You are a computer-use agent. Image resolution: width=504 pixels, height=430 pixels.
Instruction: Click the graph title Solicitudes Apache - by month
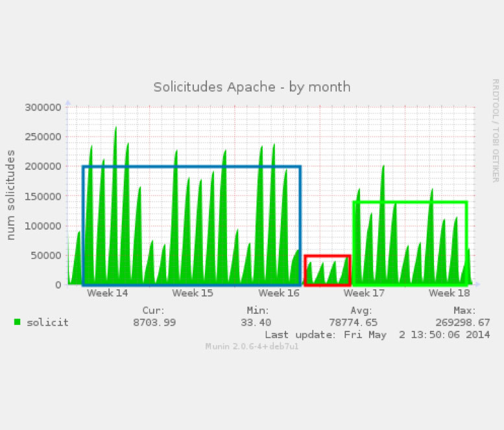252,87
